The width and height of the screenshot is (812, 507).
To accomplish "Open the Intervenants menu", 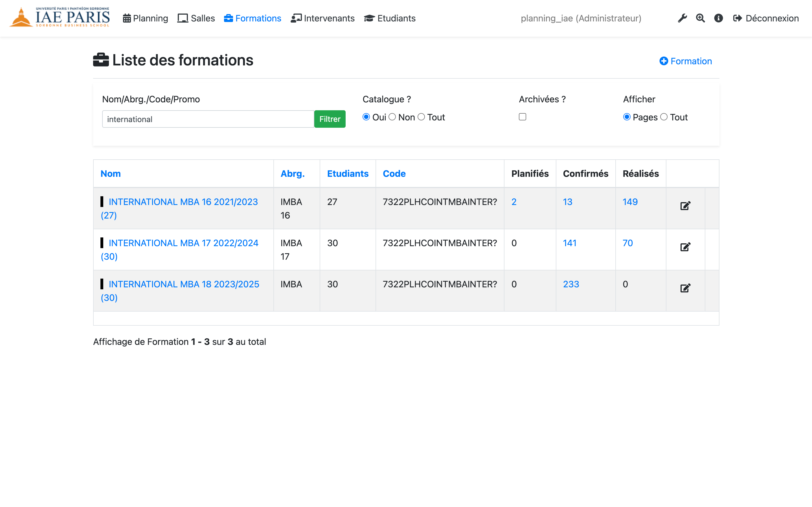I will click(x=323, y=18).
